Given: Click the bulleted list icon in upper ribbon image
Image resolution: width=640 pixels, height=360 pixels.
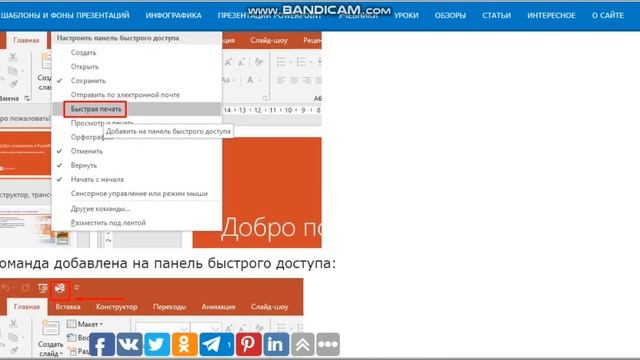Looking at the screenshot, I should (x=281, y=62).
